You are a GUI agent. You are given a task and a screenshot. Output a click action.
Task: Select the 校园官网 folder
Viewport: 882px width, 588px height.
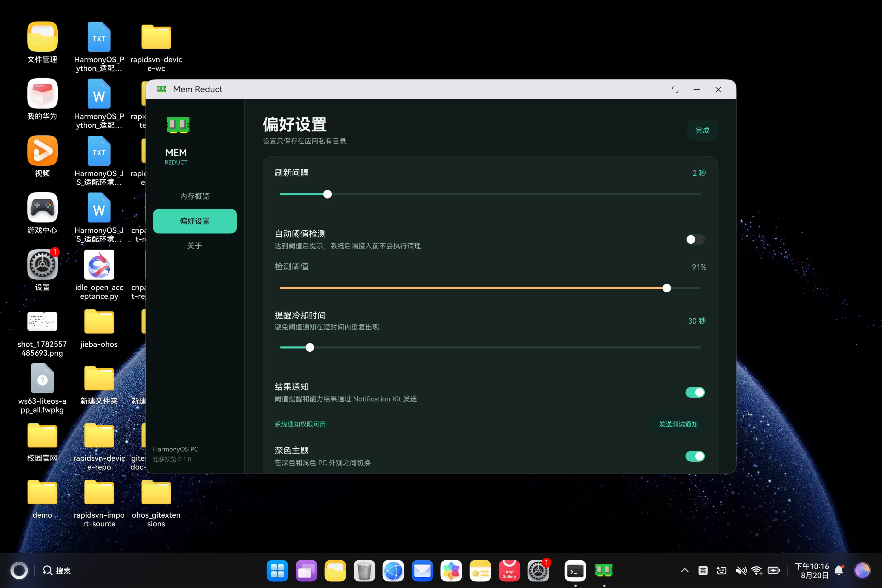[42, 435]
